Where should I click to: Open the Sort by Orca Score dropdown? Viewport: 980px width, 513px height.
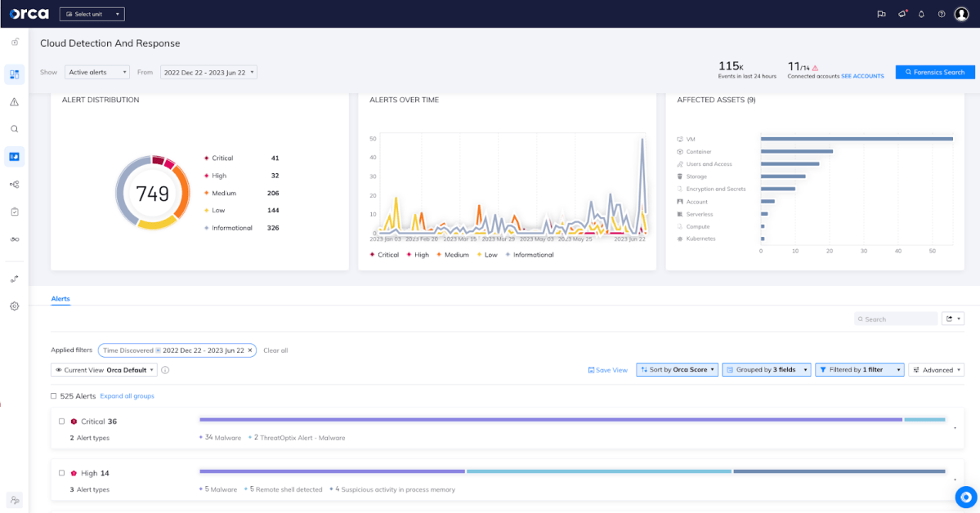click(x=677, y=370)
